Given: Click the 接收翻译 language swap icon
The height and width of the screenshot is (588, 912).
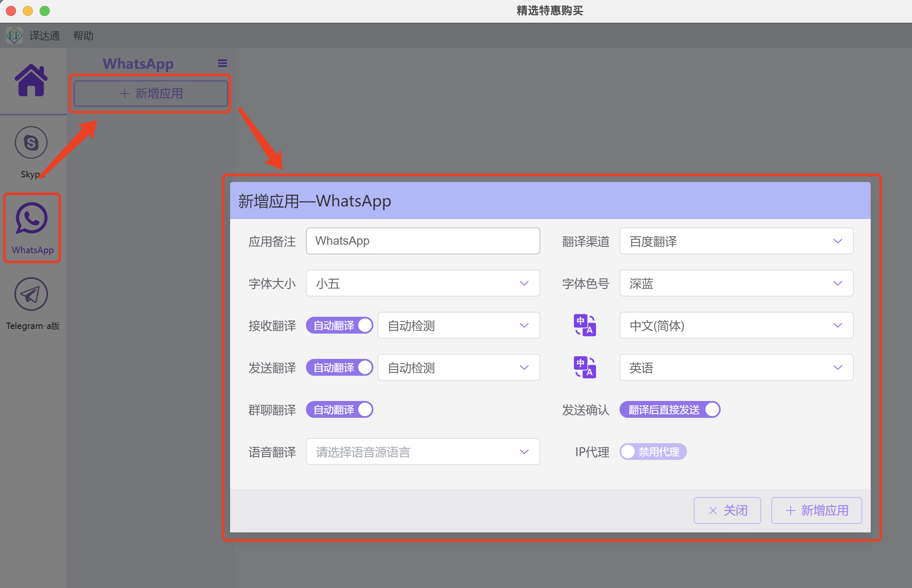Looking at the screenshot, I should (585, 325).
